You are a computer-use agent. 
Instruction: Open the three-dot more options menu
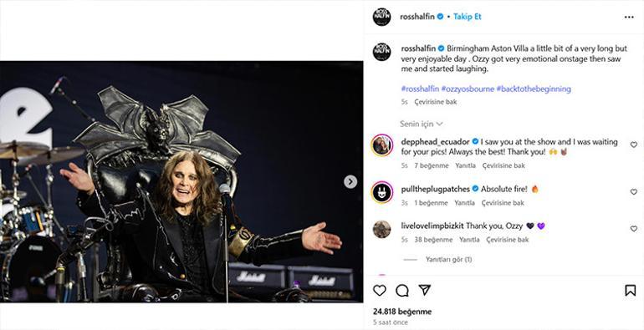[629, 17]
